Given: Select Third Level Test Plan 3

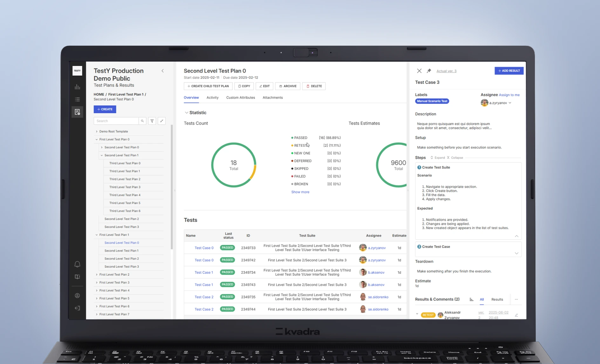Looking at the screenshot, I should (125, 187).
